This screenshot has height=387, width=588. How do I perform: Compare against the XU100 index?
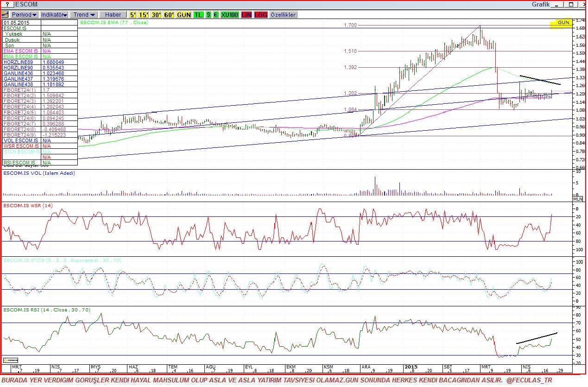click(x=229, y=15)
